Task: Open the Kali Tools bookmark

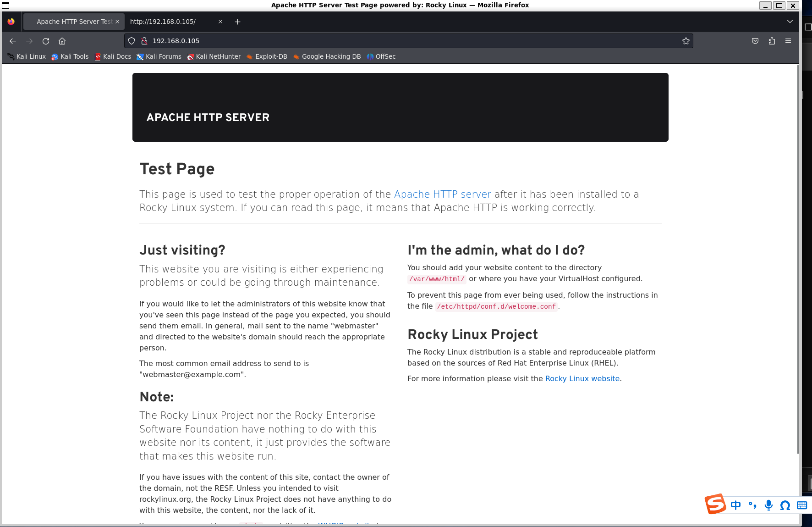Action: click(70, 56)
